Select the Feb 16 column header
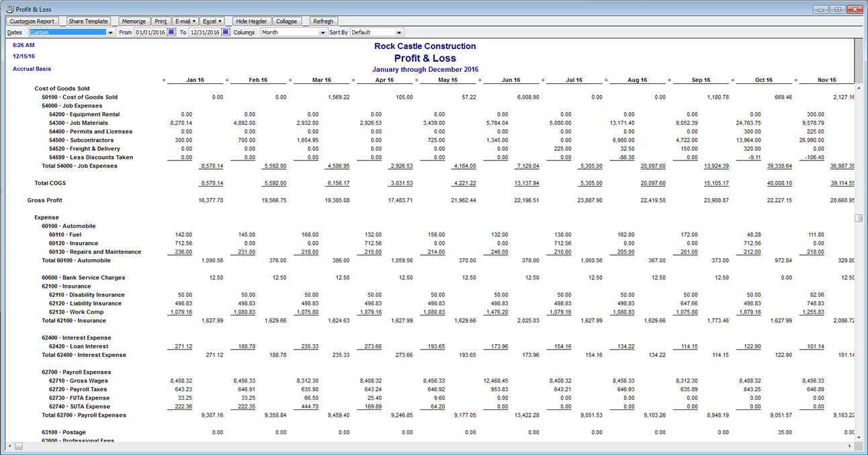 coord(258,81)
